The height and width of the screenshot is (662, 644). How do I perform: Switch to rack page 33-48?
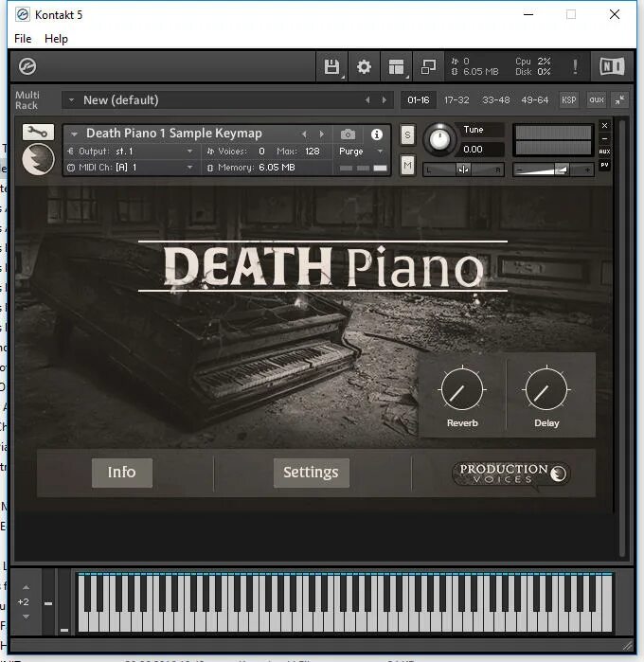(x=495, y=100)
